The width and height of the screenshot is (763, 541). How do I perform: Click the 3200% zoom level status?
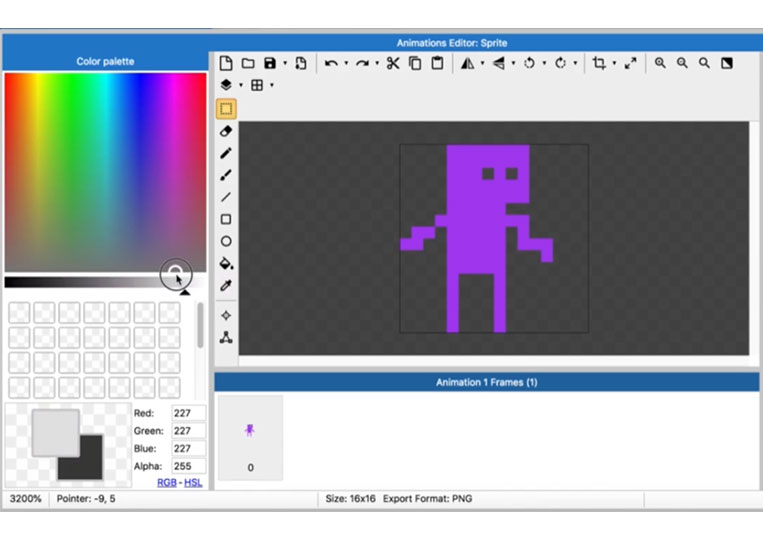click(25, 499)
